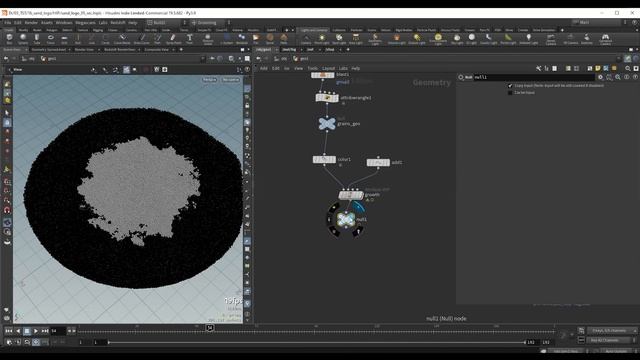Add a VR Camera from shelf
640x360 pixels.
pyautogui.click(x=571, y=39)
